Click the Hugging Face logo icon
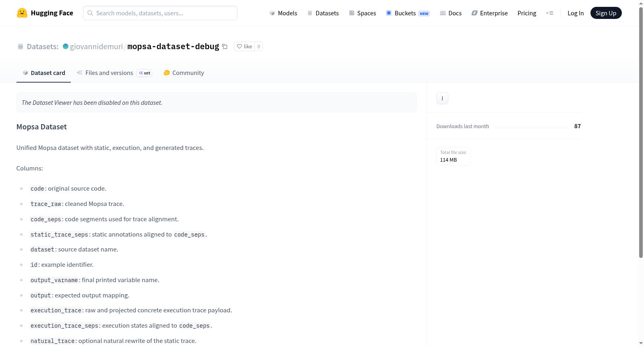Screen dimensions: 644x347 coord(22,13)
